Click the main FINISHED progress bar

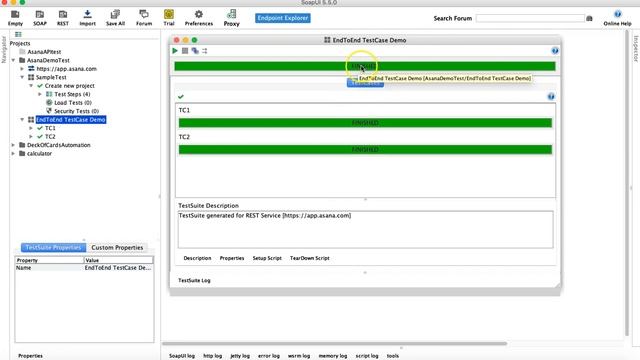[x=365, y=66]
